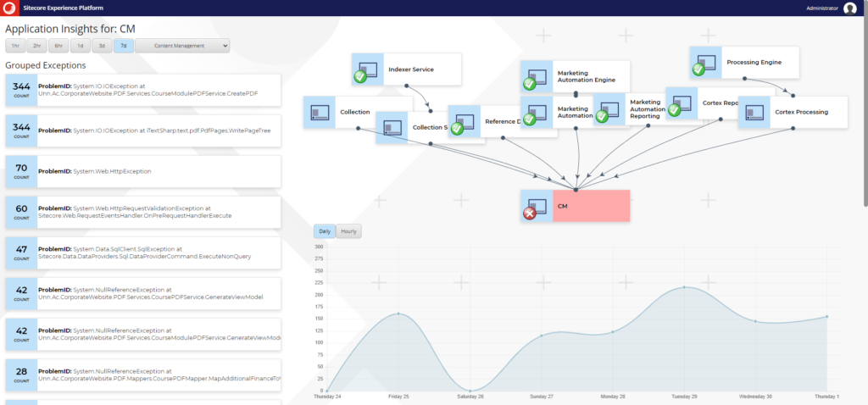Click the Grouped Exceptions heading
The height and width of the screenshot is (405, 868).
click(x=46, y=65)
